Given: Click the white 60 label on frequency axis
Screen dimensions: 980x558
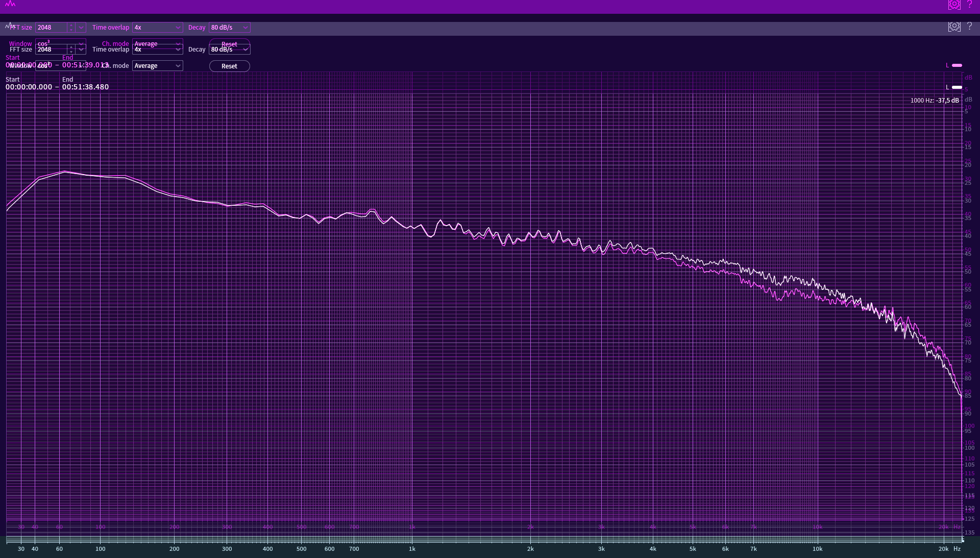Looking at the screenshot, I should point(59,549).
